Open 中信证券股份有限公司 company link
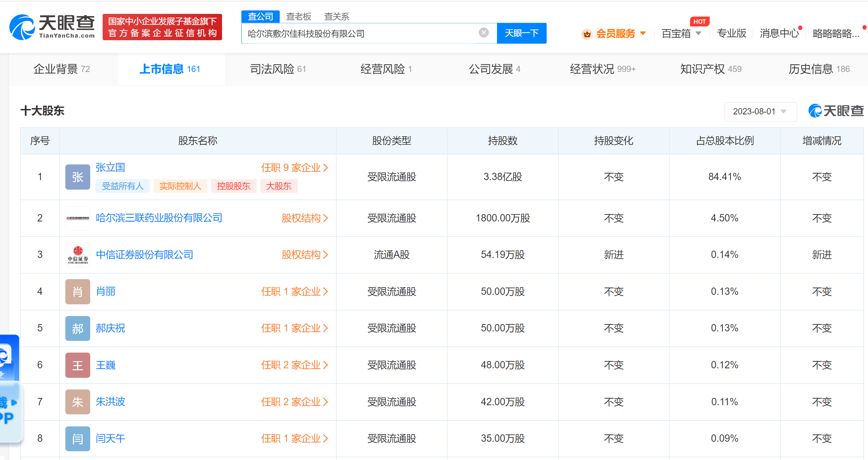 coord(144,255)
